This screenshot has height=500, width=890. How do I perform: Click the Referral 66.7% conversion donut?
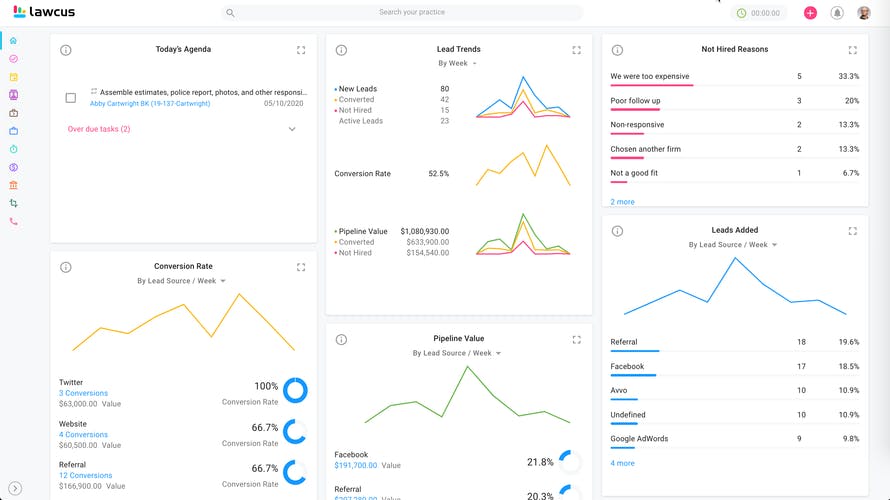tap(295, 473)
